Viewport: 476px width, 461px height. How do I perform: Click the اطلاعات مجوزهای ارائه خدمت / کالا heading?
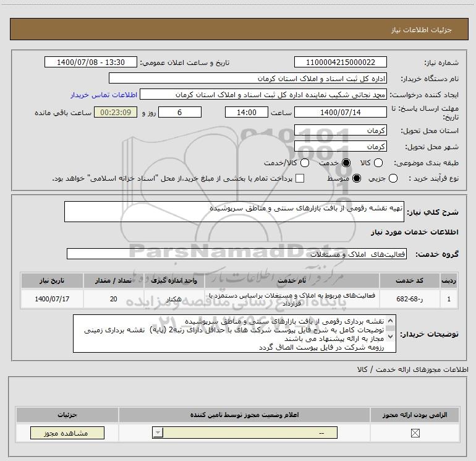click(413, 369)
